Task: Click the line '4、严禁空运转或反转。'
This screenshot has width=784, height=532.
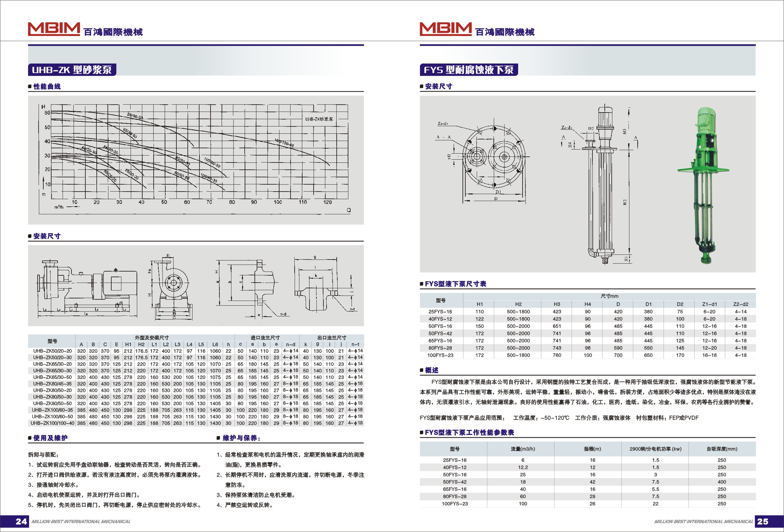Action: [x=245, y=505]
